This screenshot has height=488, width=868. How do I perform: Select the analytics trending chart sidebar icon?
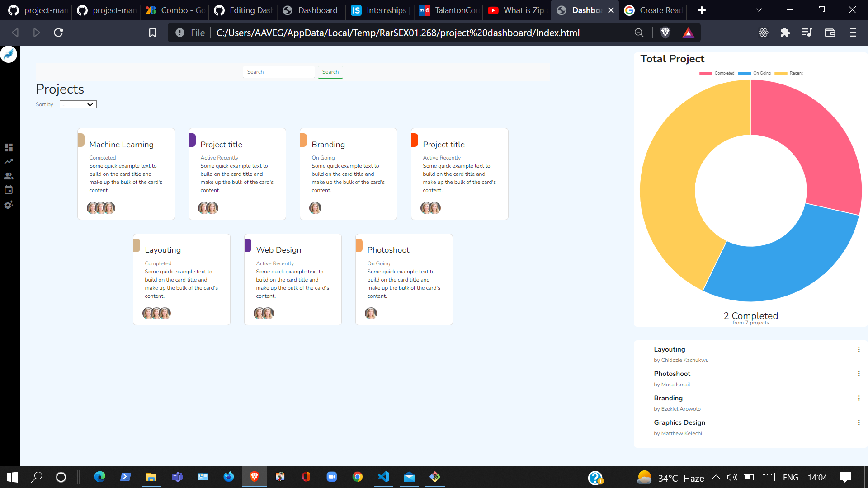coord(9,161)
